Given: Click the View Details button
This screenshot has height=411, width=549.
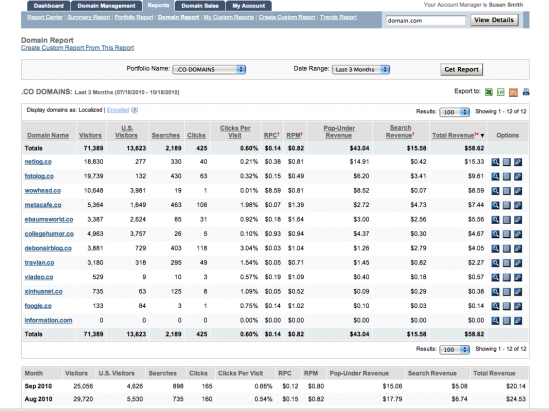Looking at the screenshot, I should tap(494, 20).
